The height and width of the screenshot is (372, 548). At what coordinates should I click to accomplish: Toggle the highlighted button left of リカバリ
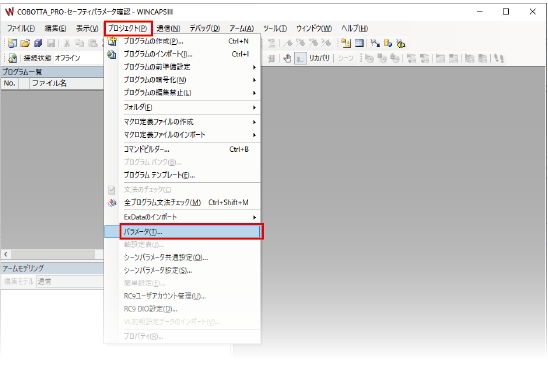click(300, 58)
